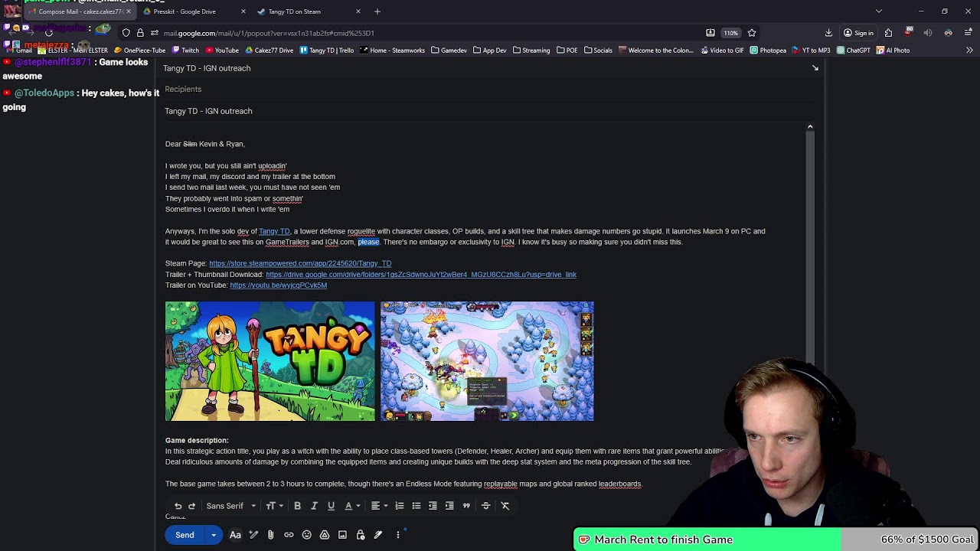The height and width of the screenshot is (551, 980).
Task: Open the browser application menu
Action: pos(969,33)
